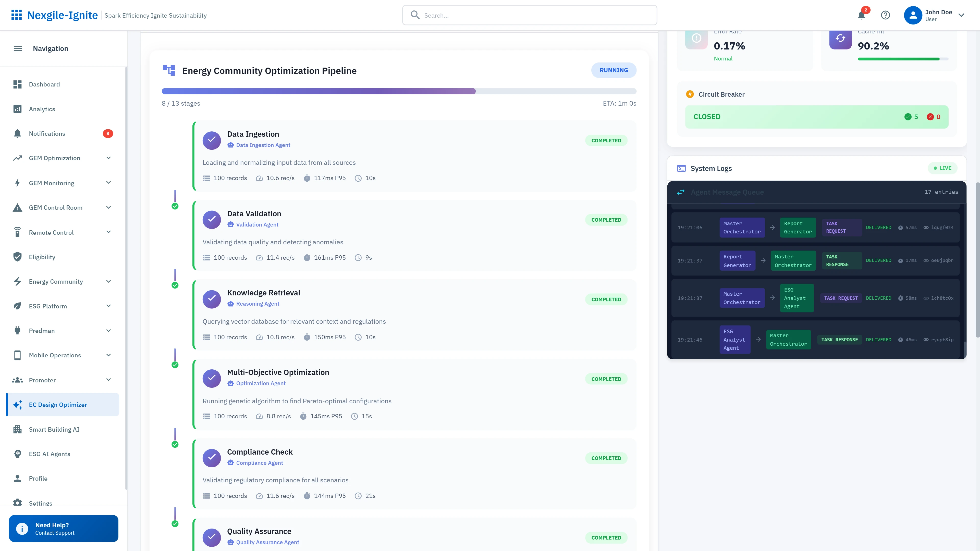The image size is (980, 551).
Task: Click the hamburger Navigation menu icon
Action: pos(18,48)
